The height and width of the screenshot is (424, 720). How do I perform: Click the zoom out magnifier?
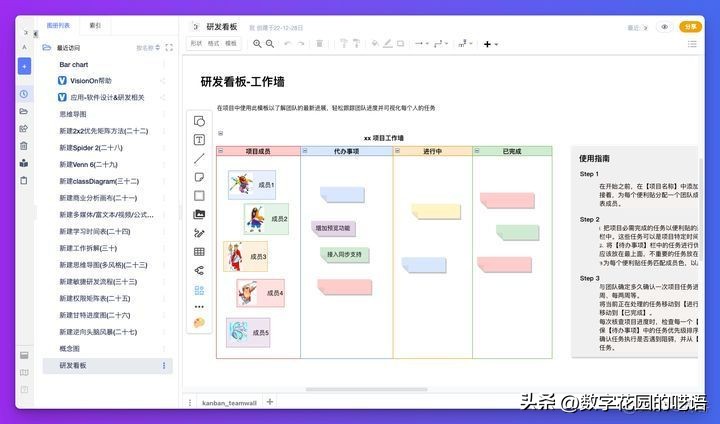(270, 44)
